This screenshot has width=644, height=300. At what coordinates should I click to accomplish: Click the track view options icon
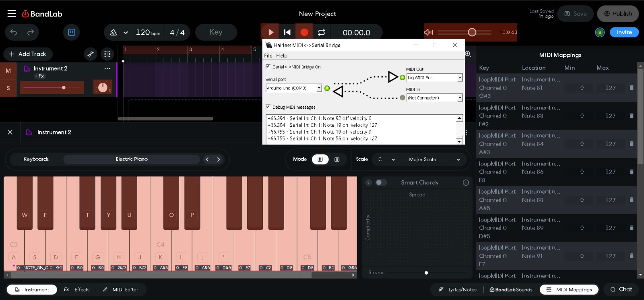(x=107, y=54)
